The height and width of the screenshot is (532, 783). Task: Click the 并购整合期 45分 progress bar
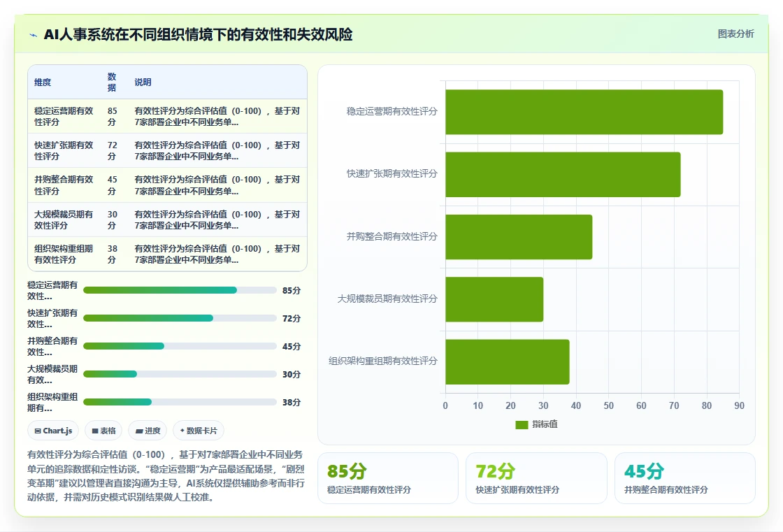pyautogui.click(x=180, y=346)
